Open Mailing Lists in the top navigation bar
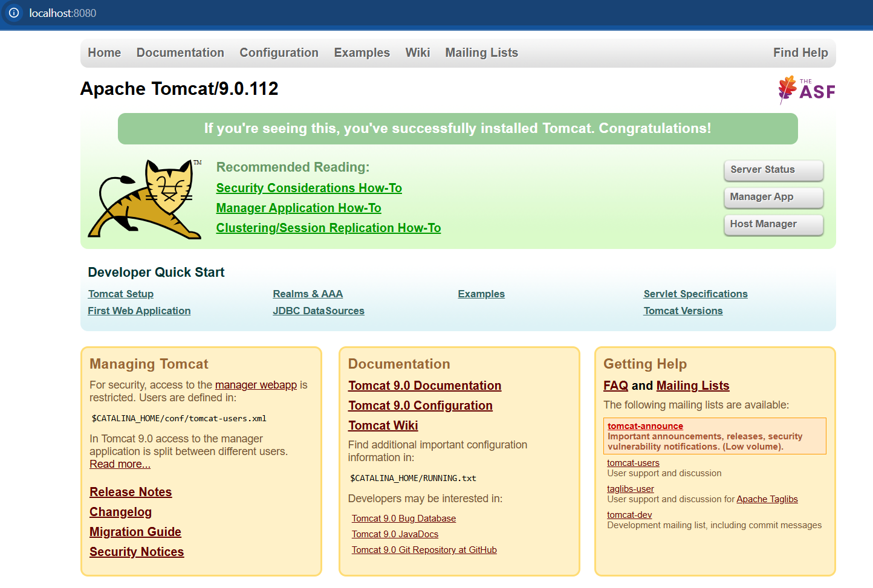 (x=482, y=53)
